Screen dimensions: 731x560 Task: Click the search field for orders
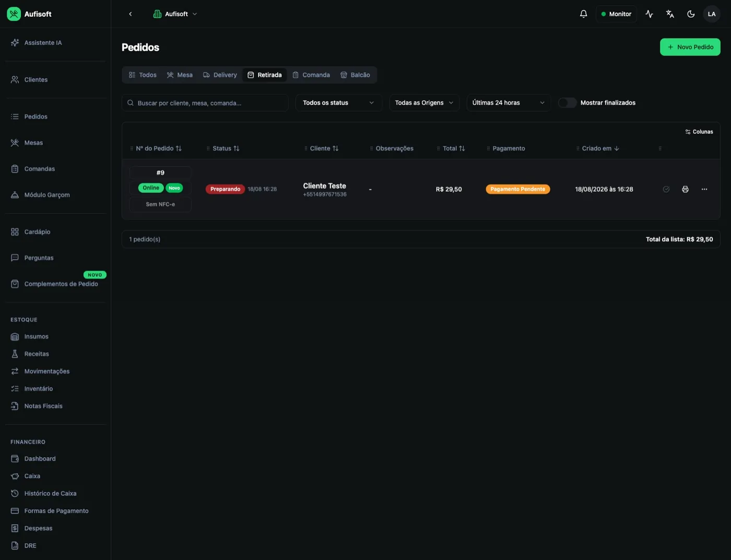(205, 103)
